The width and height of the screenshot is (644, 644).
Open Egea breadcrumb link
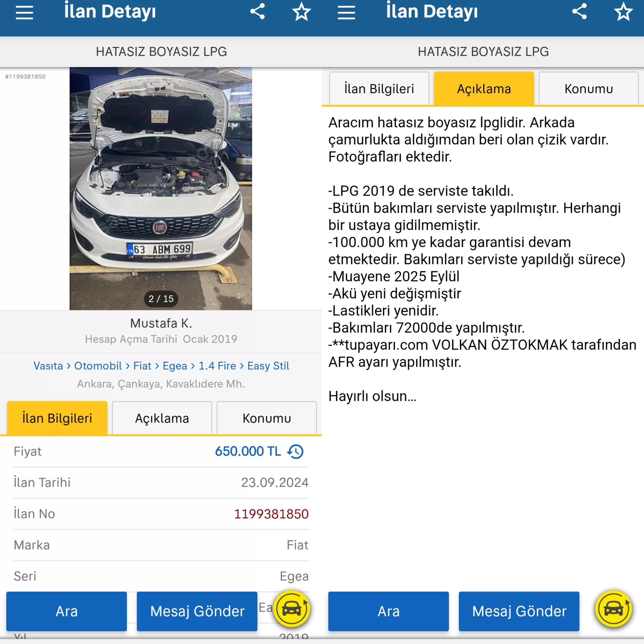pos(175,366)
